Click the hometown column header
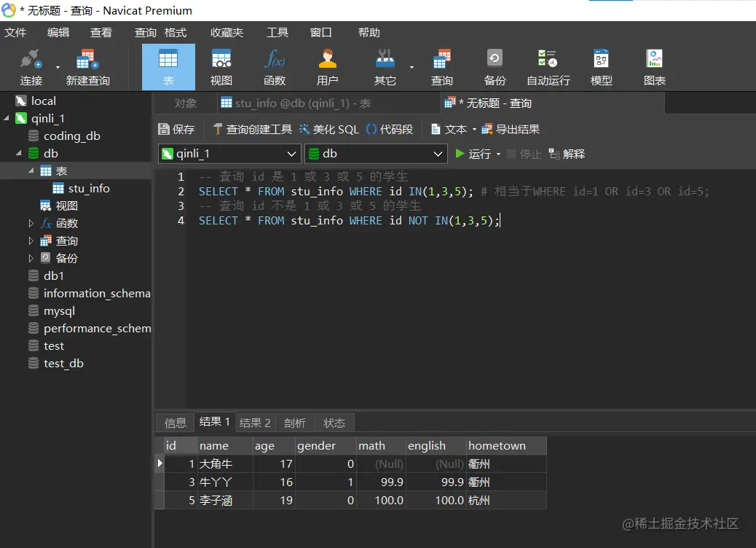 tap(505, 446)
